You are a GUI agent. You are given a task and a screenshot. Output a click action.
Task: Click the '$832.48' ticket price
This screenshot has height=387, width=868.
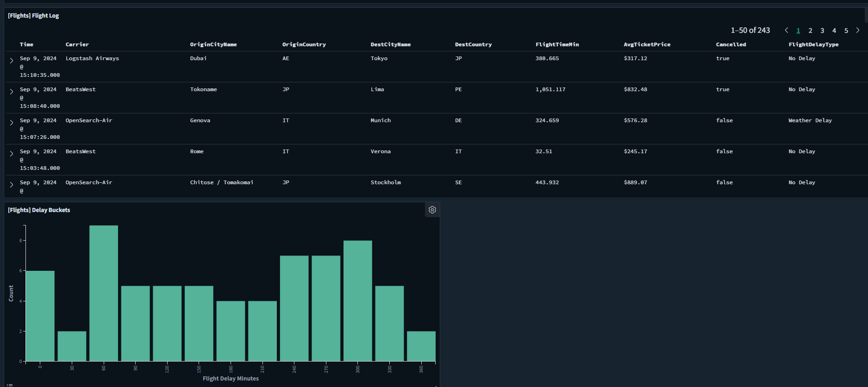(x=635, y=89)
